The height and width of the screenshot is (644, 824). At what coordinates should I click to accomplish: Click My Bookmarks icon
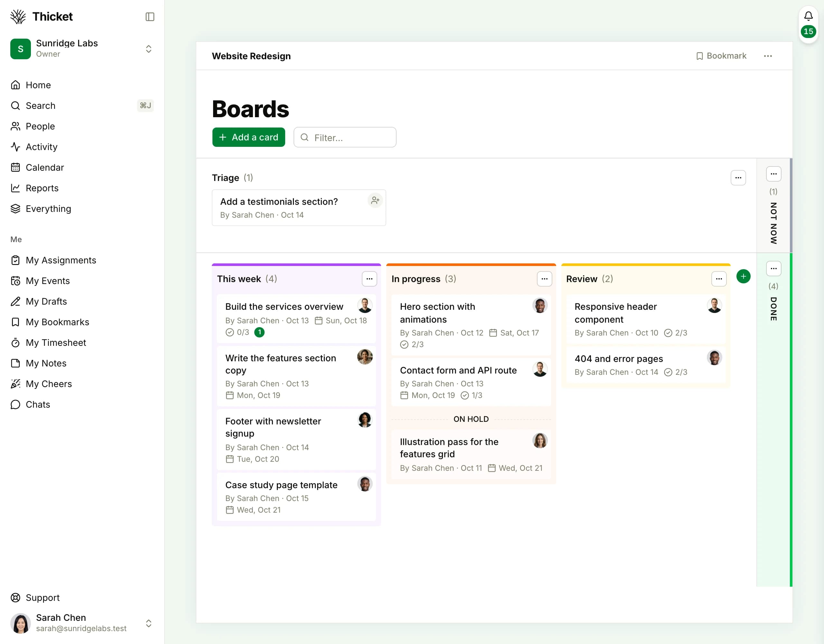15,322
